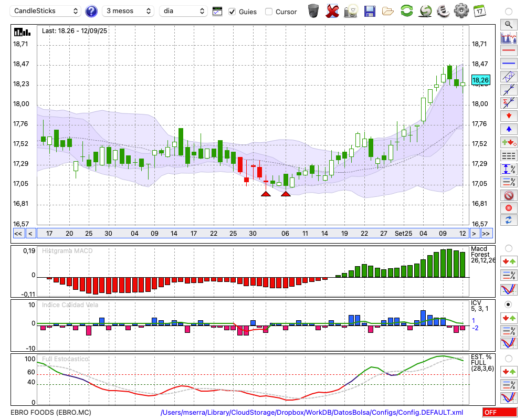Image resolution: width=525 pixels, height=420 pixels.
Task: Select the percent vertical measure tool
Action: click(x=509, y=169)
